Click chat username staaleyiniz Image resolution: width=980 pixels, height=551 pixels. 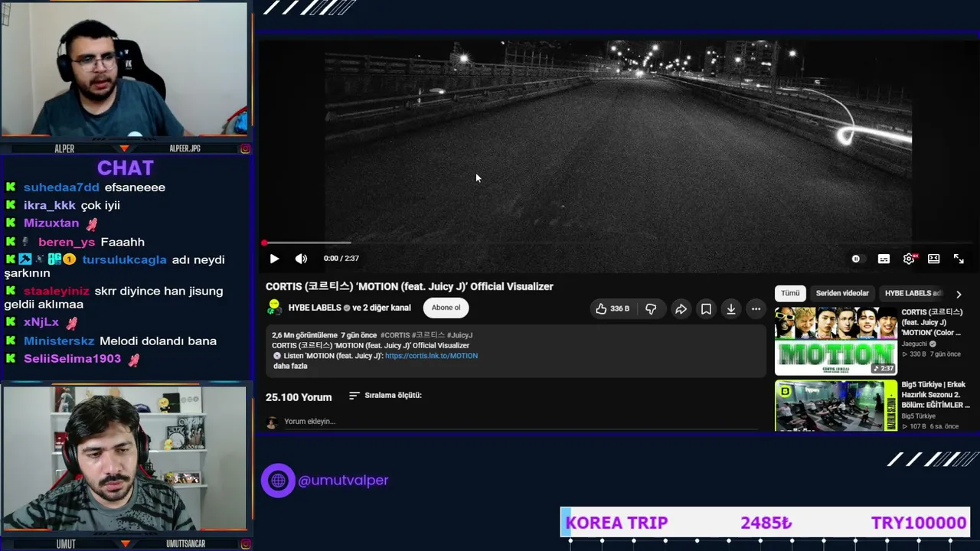(56, 292)
